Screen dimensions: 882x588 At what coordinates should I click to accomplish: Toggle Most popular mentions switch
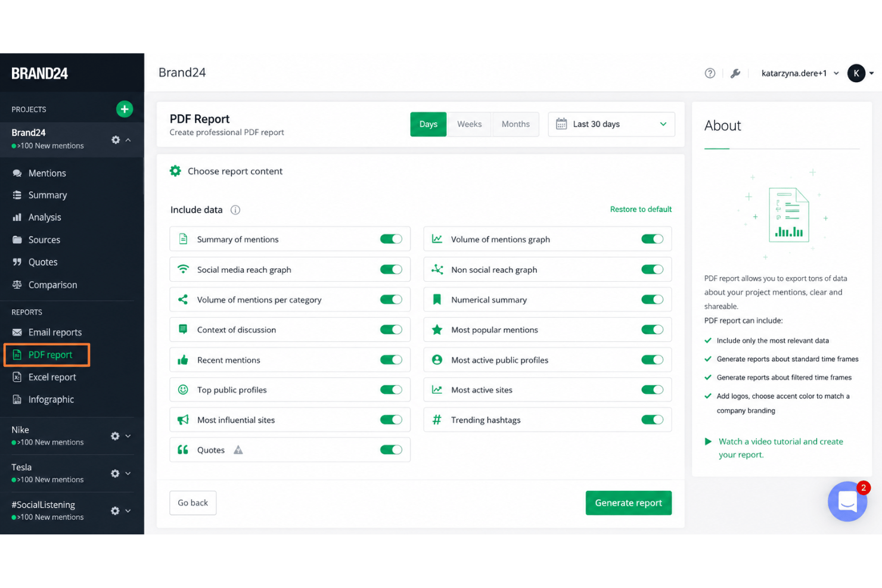[652, 329]
